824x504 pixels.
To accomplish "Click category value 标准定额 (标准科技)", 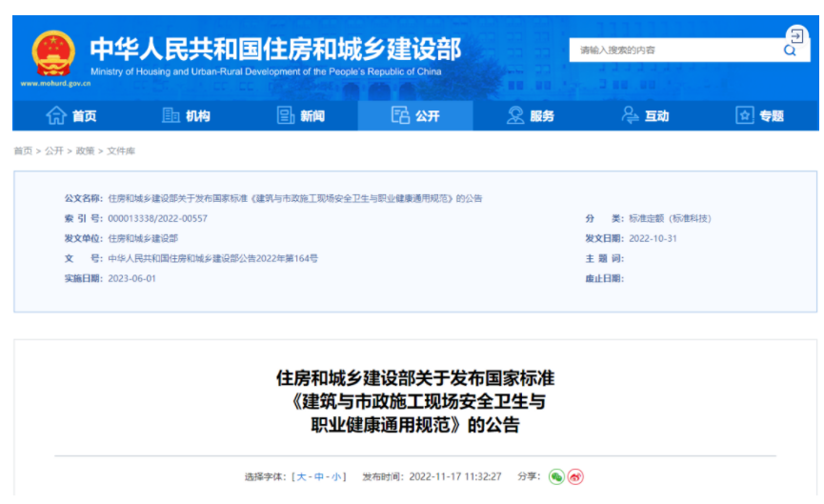I will coord(670,218).
